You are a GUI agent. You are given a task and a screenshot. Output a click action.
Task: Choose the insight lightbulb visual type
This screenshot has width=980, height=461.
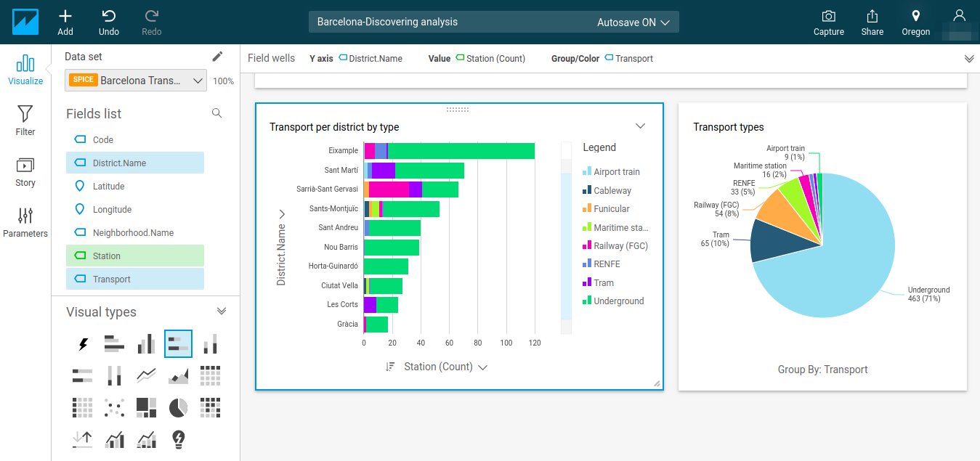tap(178, 439)
